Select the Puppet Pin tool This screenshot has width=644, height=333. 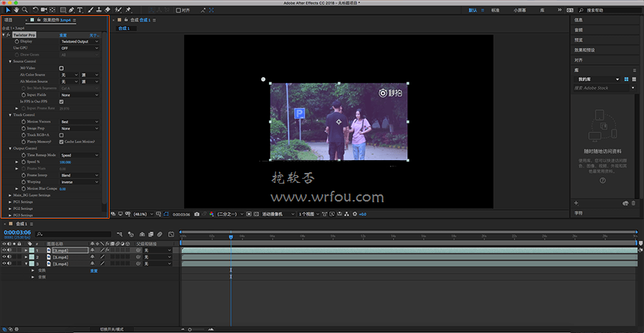pos(128,10)
